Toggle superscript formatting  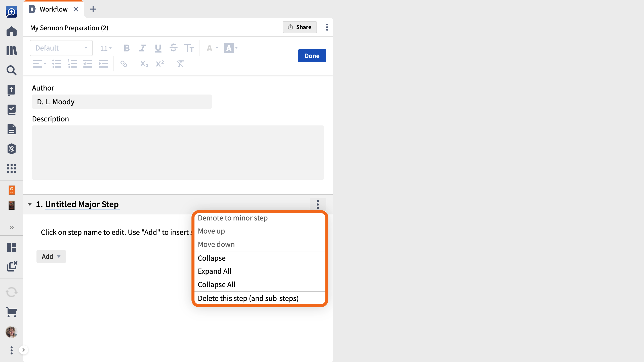(160, 64)
